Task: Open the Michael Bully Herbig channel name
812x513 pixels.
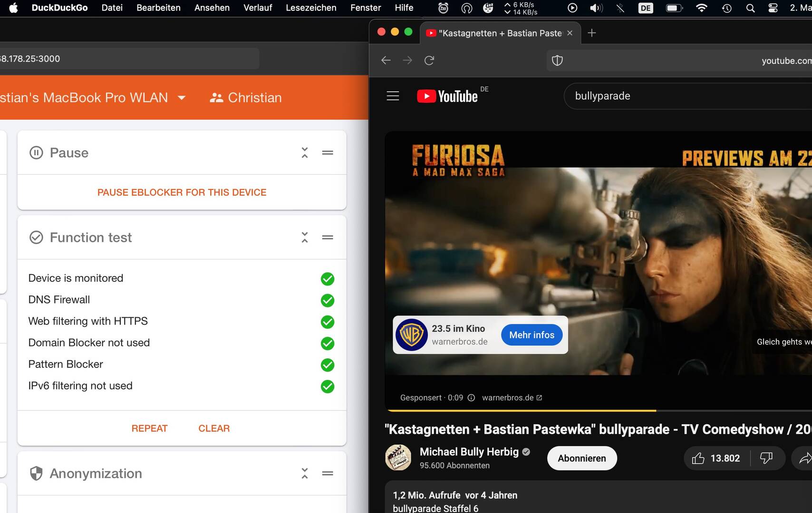Action: tap(469, 452)
